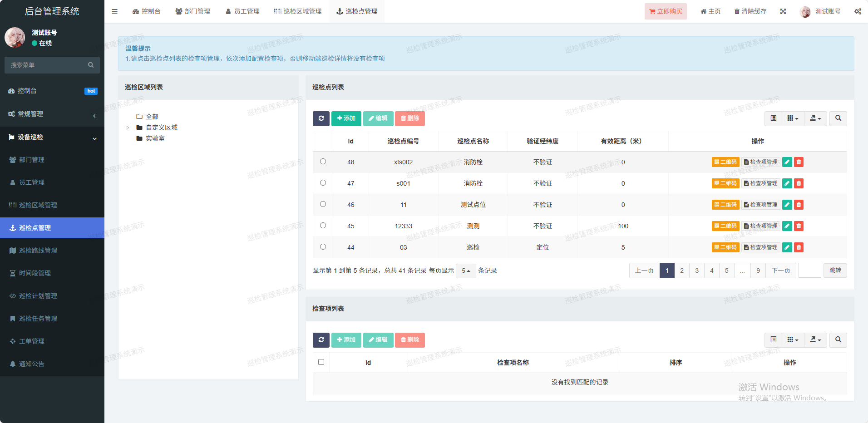The image size is (868, 423).
Task: Click the sidebar collapse hamburger icon
Action: click(114, 11)
